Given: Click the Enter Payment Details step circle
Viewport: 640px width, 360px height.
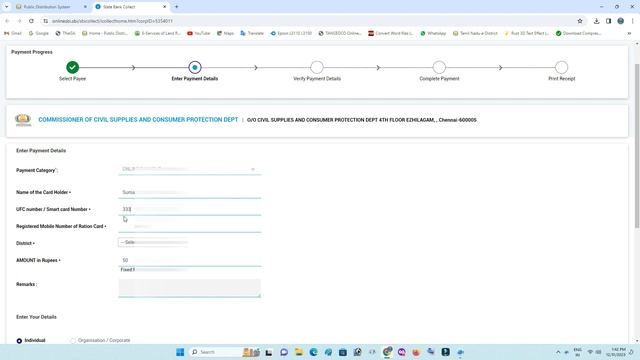Looking at the screenshot, I should click(195, 67).
